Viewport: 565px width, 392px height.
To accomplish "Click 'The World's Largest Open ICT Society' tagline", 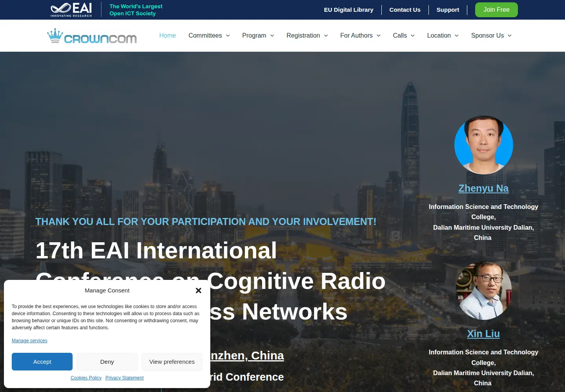I will tap(136, 10).
